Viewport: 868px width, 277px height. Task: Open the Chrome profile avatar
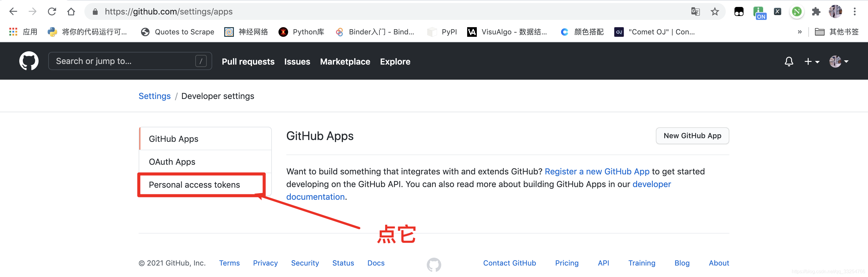835,12
